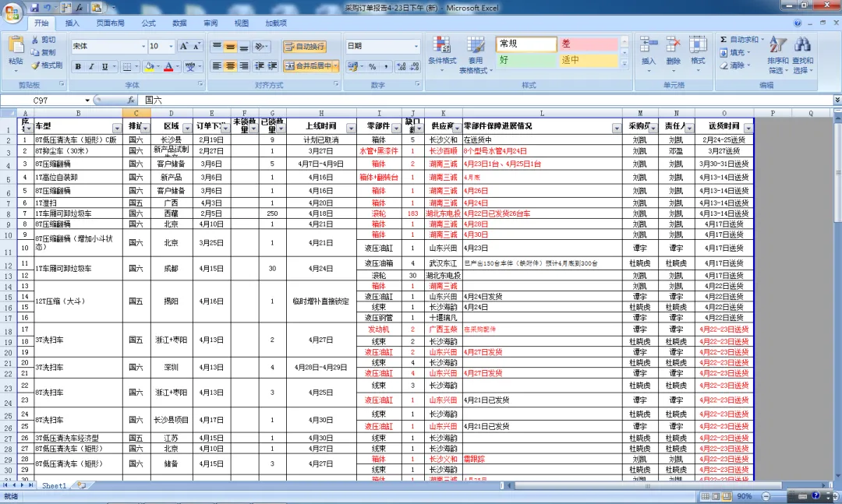
Task: Select the Sheet1 worksheet tab
Action: (x=54, y=485)
